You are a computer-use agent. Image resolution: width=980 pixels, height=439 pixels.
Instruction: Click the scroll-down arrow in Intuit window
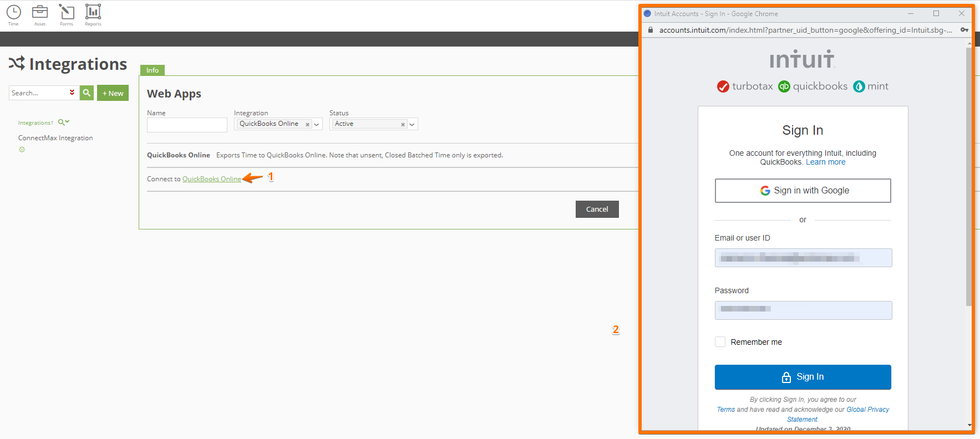coord(969,425)
